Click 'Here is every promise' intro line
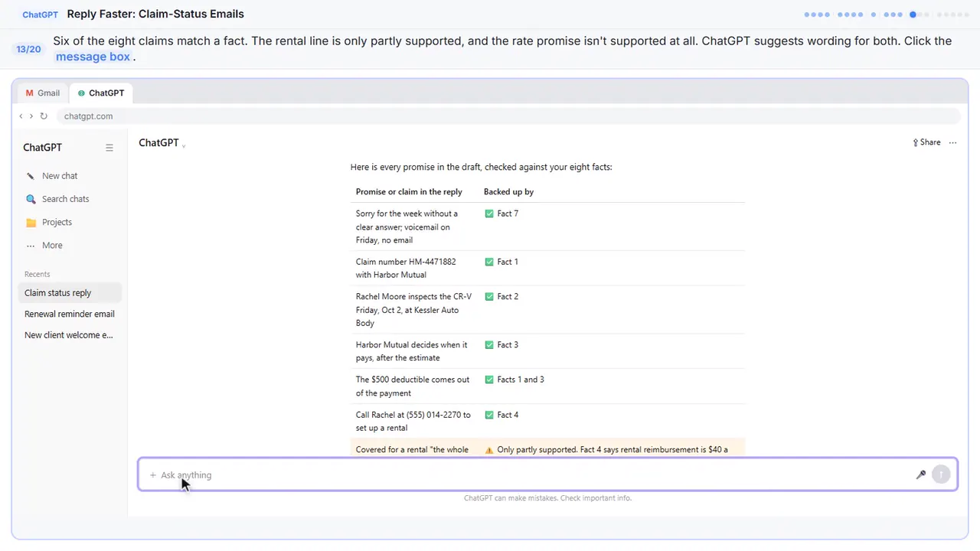This screenshot has width=980, height=551. (481, 167)
